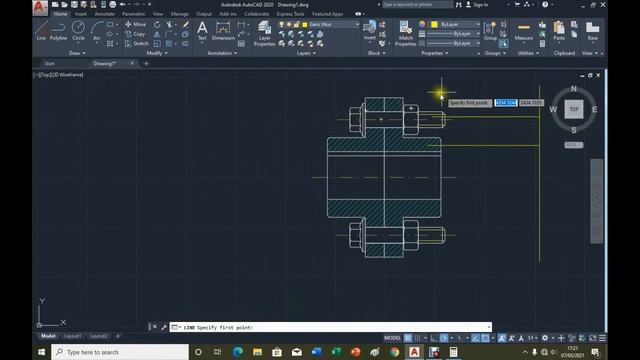Click the Table icon in Annotation panel
The width and height of the screenshot is (640, 360).
point(241,43)
